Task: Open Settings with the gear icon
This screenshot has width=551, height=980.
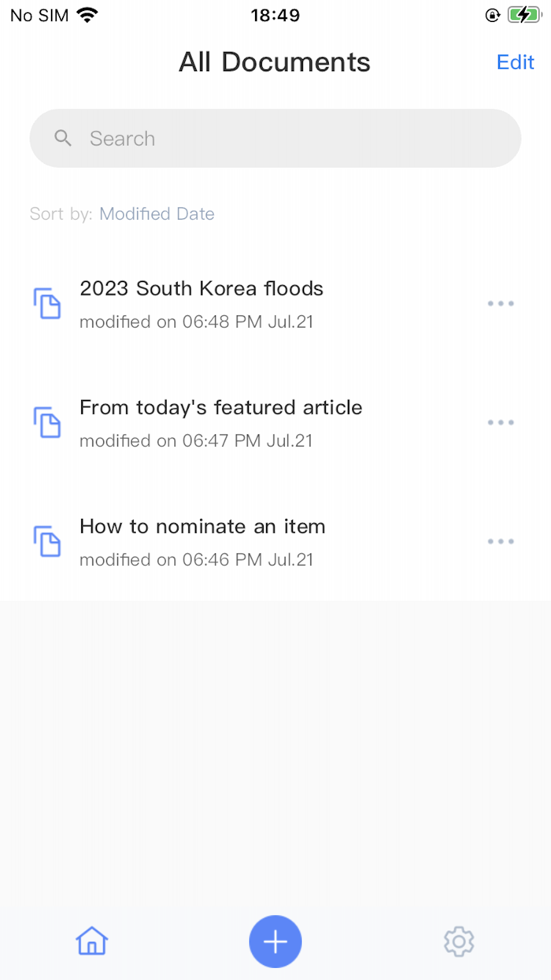Action: coord(458,941)
